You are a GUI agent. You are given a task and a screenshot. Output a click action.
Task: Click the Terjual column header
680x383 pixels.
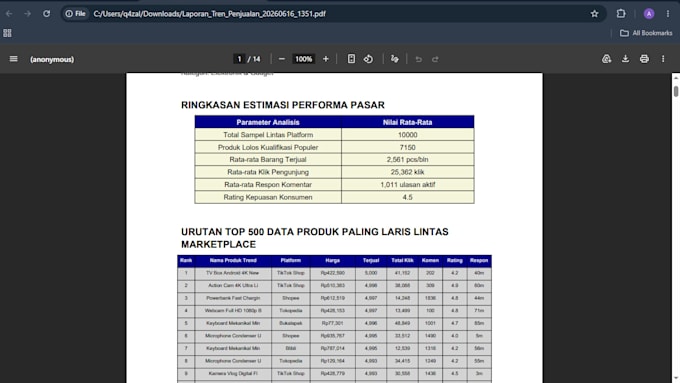click(371, 261)
